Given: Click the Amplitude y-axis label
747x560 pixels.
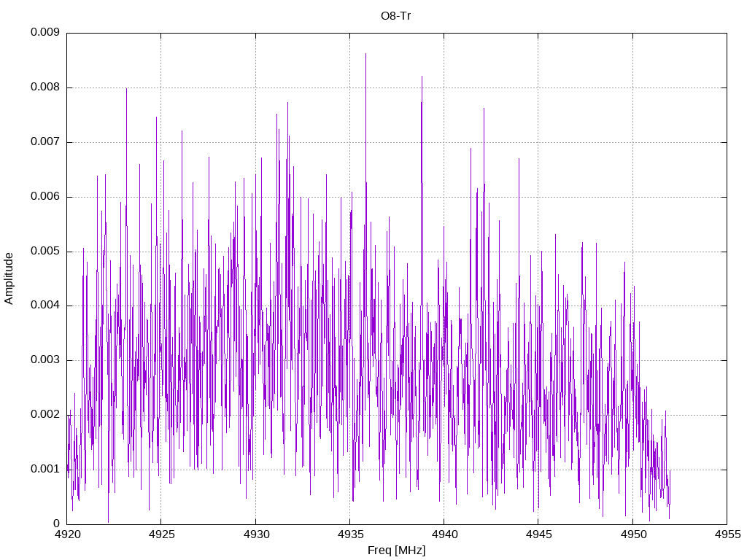Looking at the screenshot, I should tap(9, 279).
